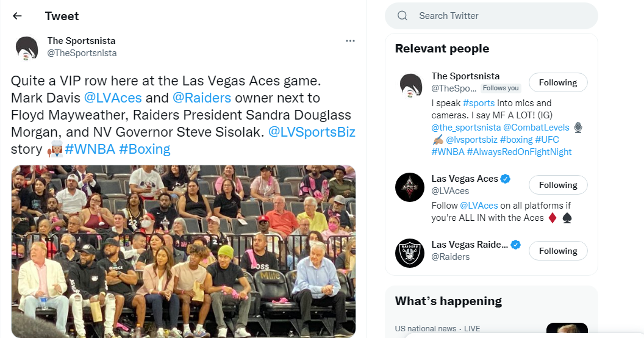The height and width of the screenshot is (338, 644).
Task: Click the magnifier search icon
Action: click(x=402, y=16)
